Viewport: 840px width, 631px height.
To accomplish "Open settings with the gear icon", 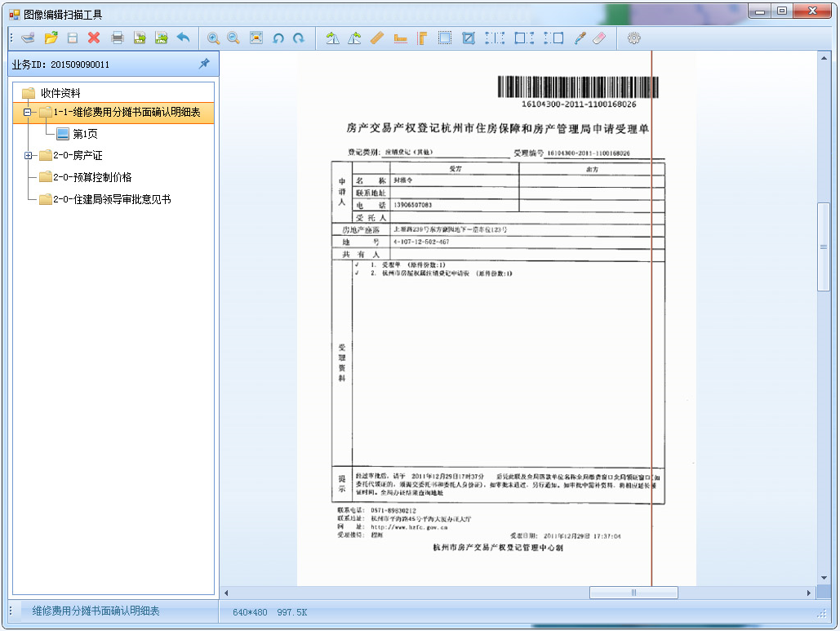I will [x=633, y=38].
